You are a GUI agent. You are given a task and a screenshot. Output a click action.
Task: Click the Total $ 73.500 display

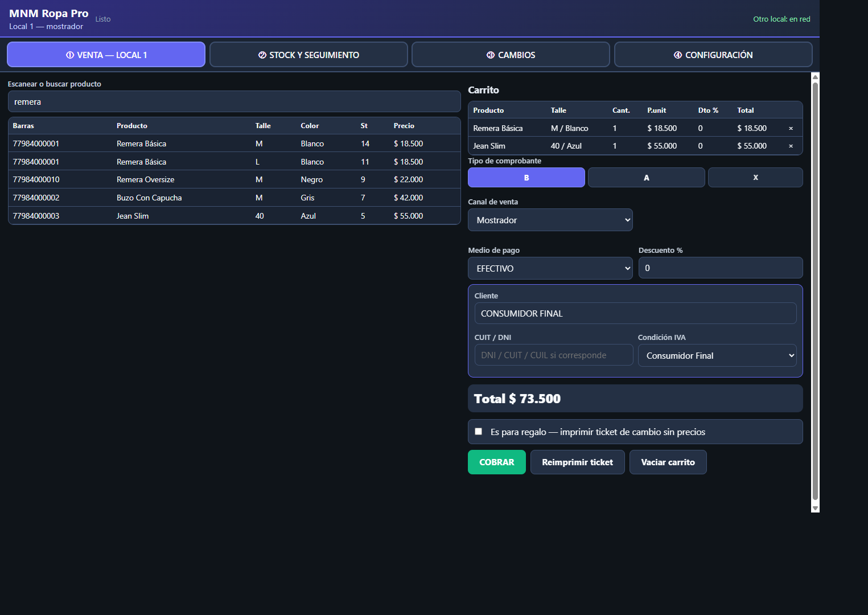pos(635,399)
